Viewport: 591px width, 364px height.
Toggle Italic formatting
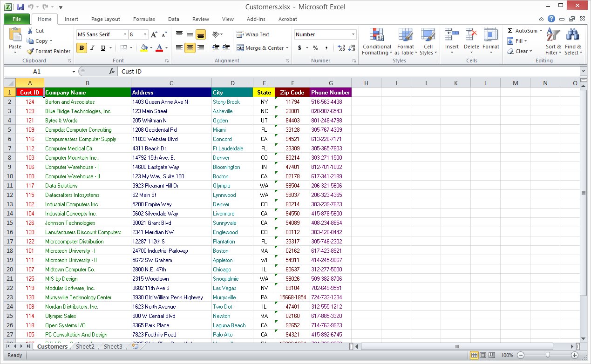click(x=92, y=47)
